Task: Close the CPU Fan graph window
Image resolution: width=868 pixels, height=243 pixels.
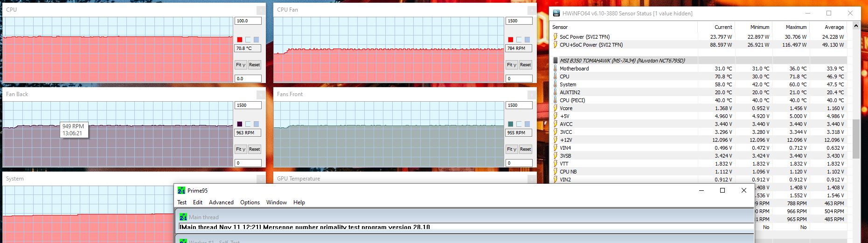Action: pos(532,10)
